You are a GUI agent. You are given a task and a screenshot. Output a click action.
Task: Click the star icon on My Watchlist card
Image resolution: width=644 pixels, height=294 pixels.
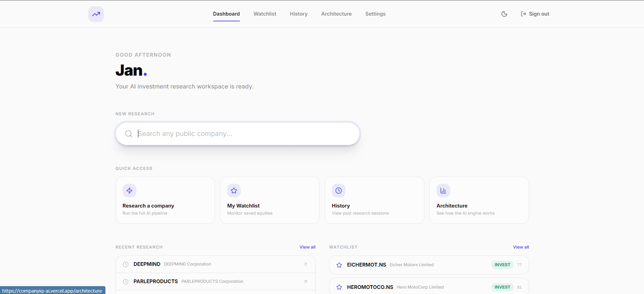[234, 191]
